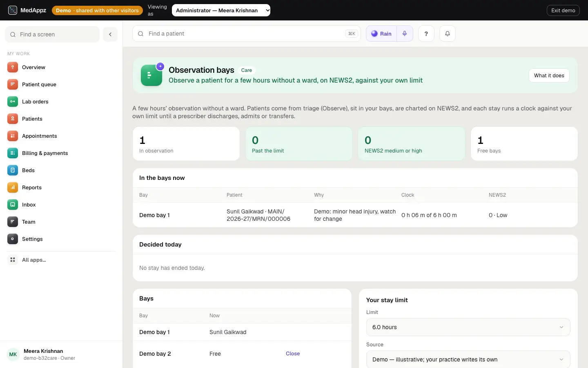
Task: Close Demo bay 2 via Close link
Action: click(x=293, y=354)
